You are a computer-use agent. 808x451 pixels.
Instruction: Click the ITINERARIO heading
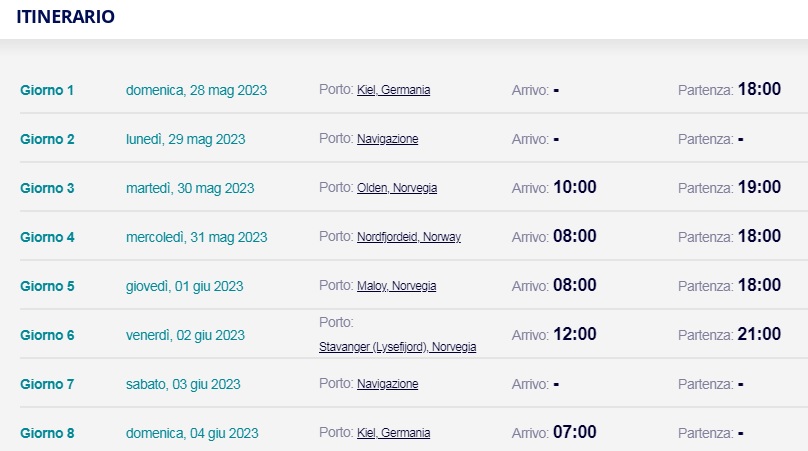pyautogui.click(x=65, y=16)
